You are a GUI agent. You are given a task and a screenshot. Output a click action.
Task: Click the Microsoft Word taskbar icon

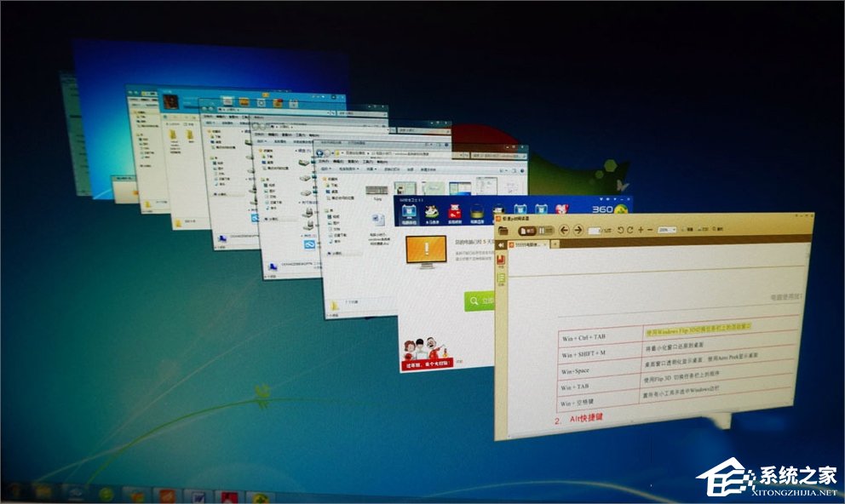pyautogui.click(x=199, y=496)
